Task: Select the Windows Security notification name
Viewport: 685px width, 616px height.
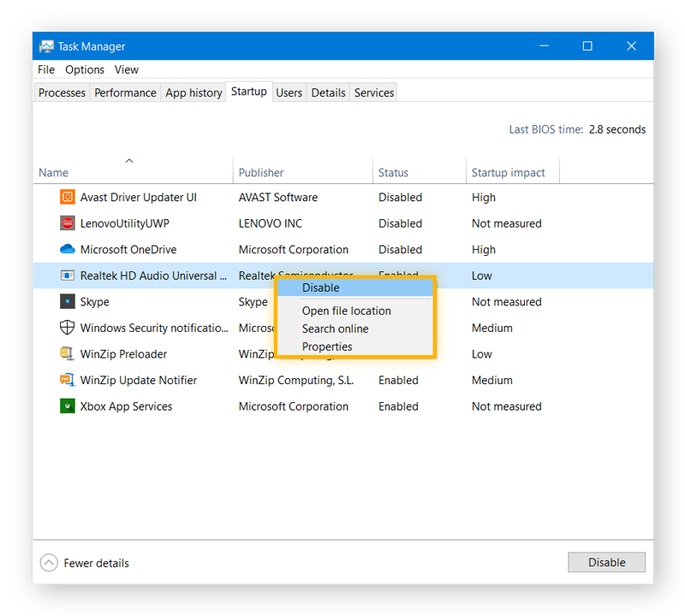Action: [x=154, y=328]
